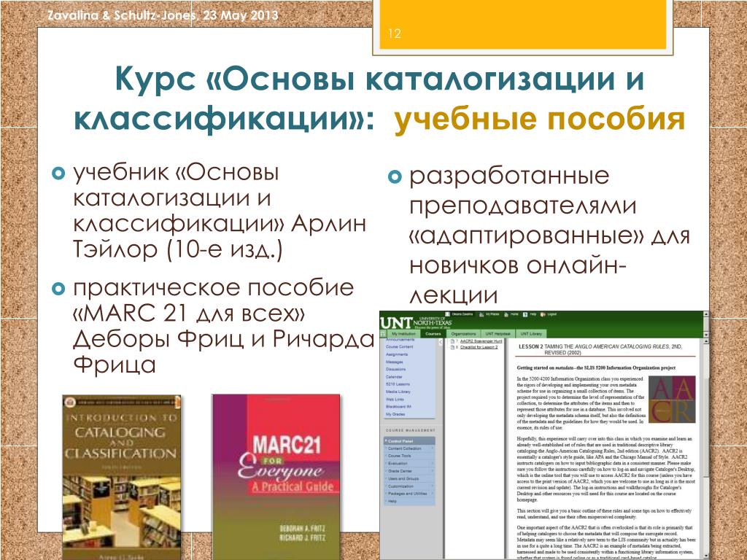Expand Customization in Control Panel
The height and width of the screenshot is (560, 747).
(409, 486)
